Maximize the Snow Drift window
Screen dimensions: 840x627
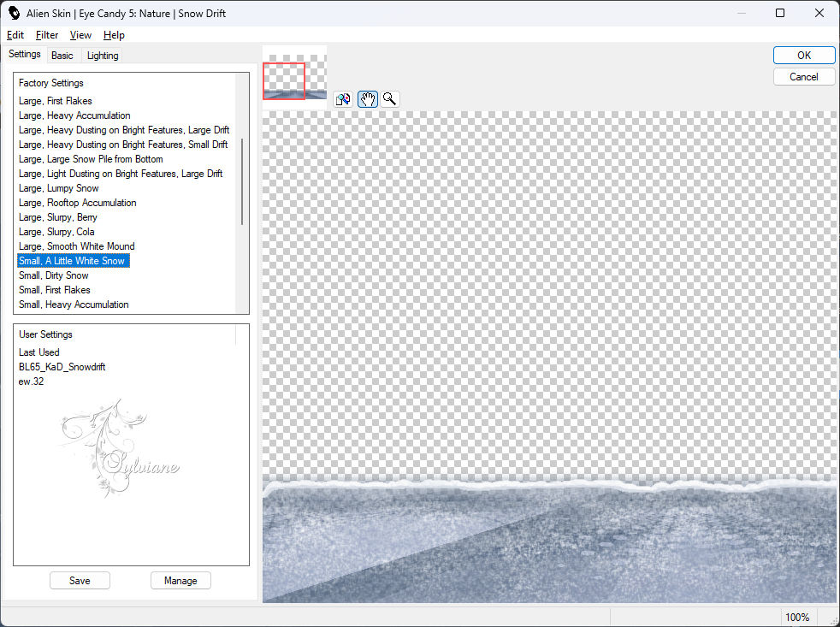pos(780,13)
